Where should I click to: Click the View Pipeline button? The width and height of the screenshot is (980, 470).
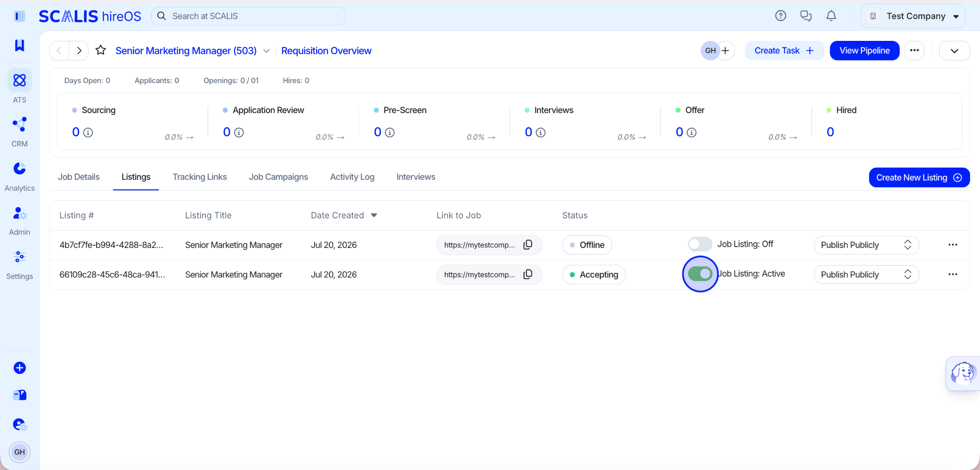coord(864,50)
